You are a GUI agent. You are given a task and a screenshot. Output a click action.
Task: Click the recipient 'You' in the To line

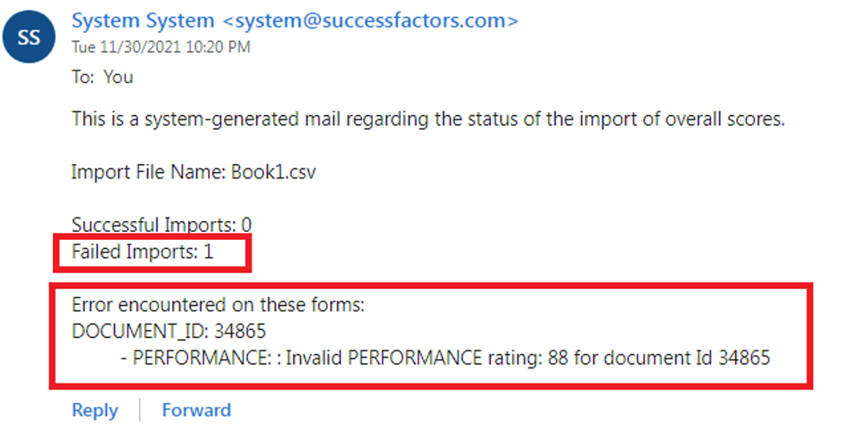118,77
